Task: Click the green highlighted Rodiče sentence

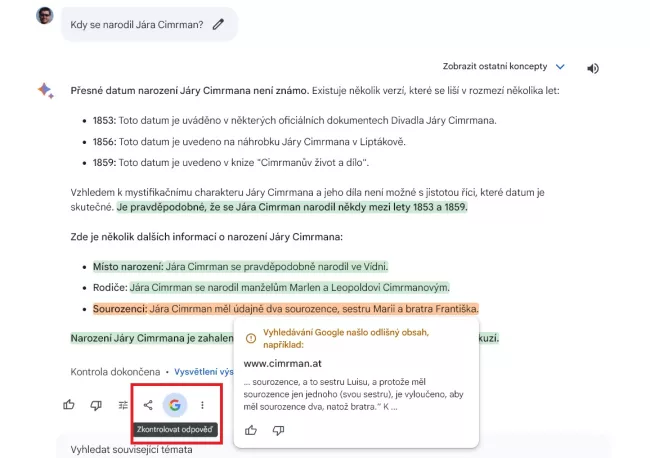Action: click(x=289, y=287)
